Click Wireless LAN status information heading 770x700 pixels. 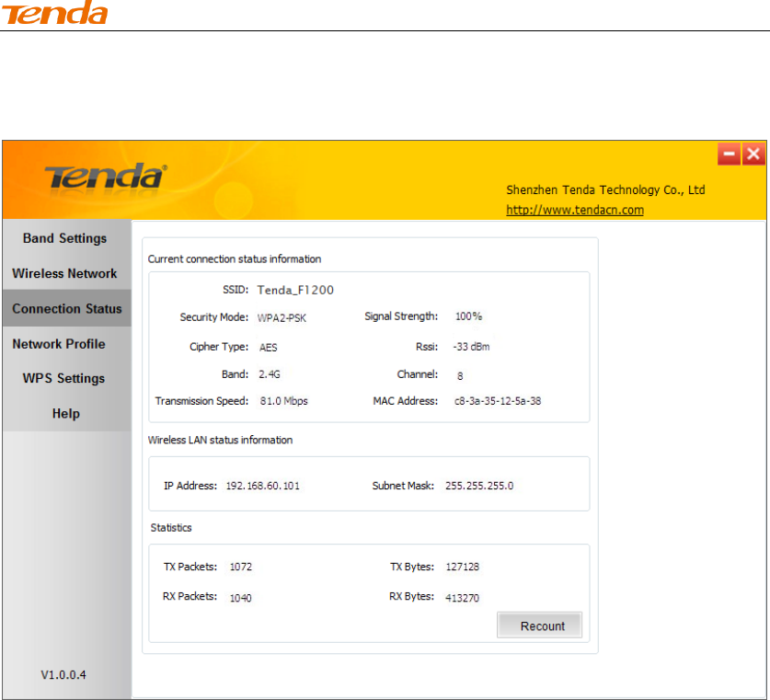[220, 440]
